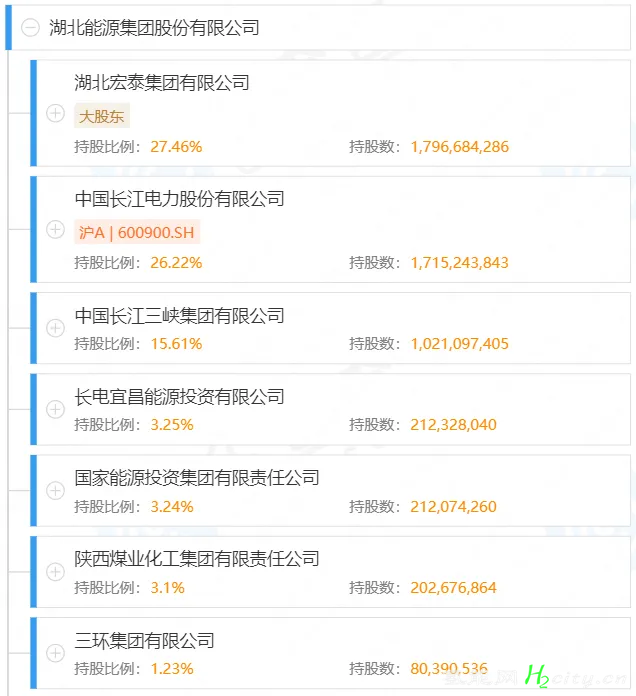Expand 湖北宏泰集团有限公司 shareholder node

click(x=55, y=113)
